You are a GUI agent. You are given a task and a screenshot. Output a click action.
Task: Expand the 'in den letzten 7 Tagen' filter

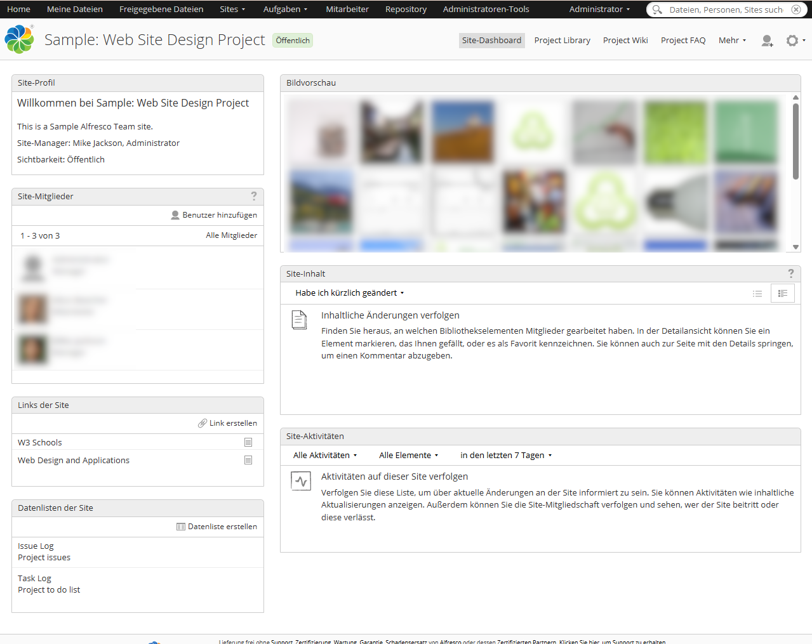coord(506,456)
